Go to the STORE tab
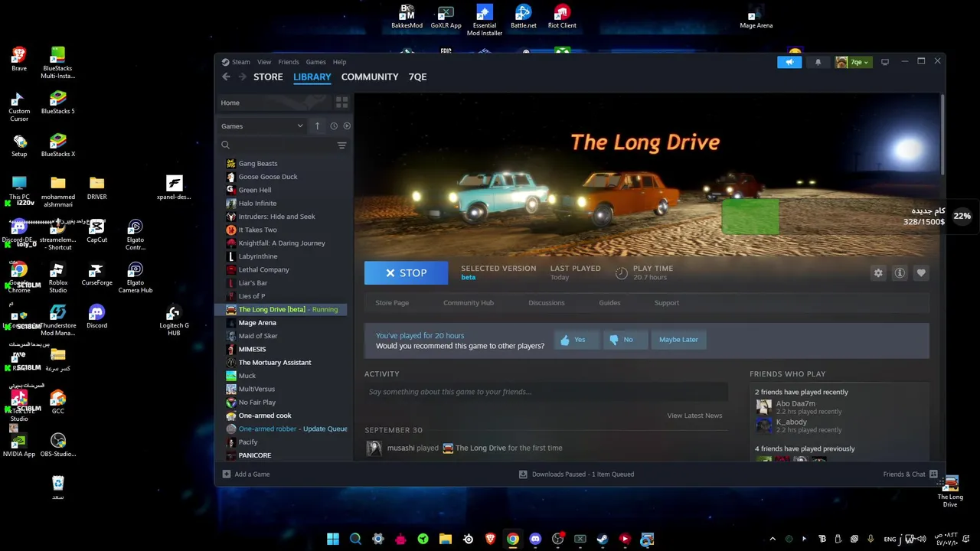 point(268,77)
